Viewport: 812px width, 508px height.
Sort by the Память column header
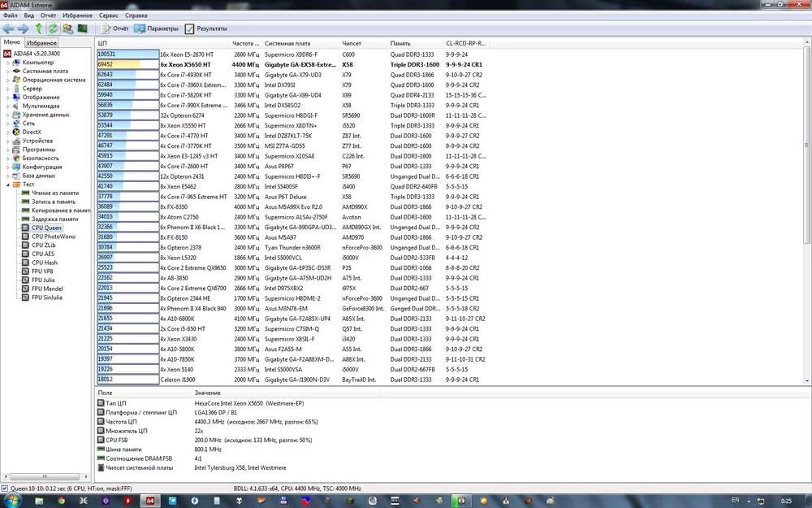415,44
